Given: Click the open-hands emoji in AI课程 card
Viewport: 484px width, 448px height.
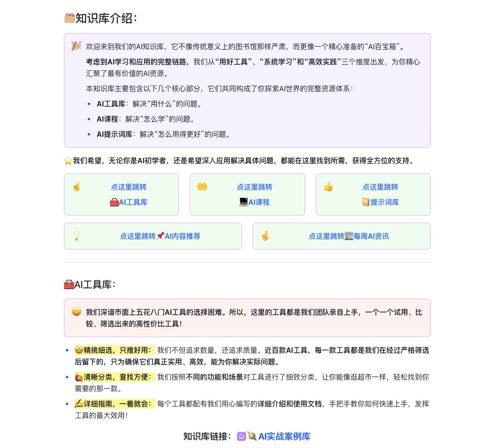Looking at the screenshot, I should [x=202, y=187].
